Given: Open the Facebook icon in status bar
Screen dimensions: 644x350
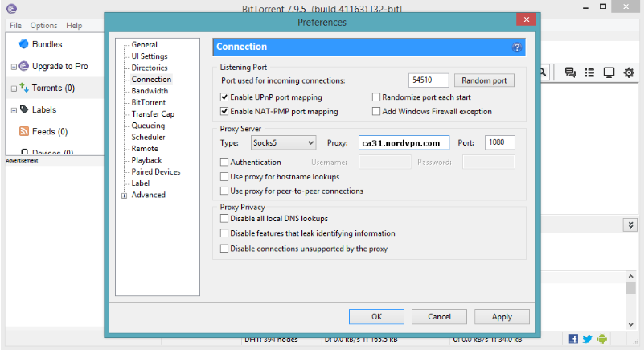Looking at the screenshot, I should [573, 339].
